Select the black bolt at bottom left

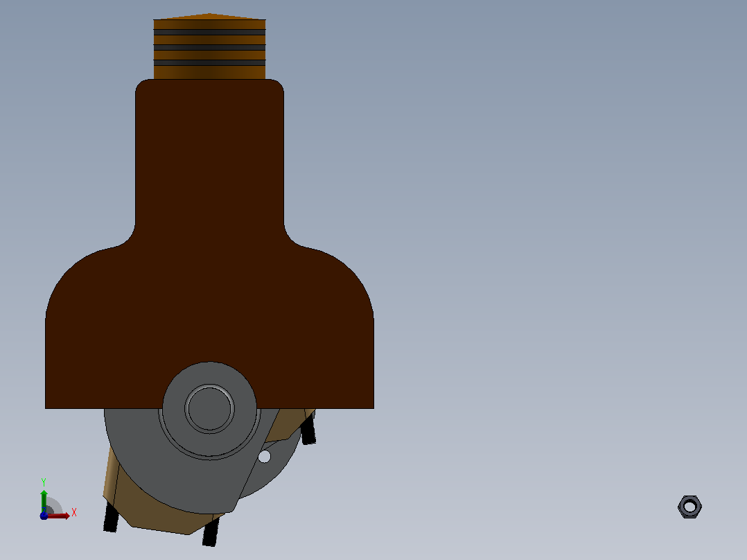point(111,517)
